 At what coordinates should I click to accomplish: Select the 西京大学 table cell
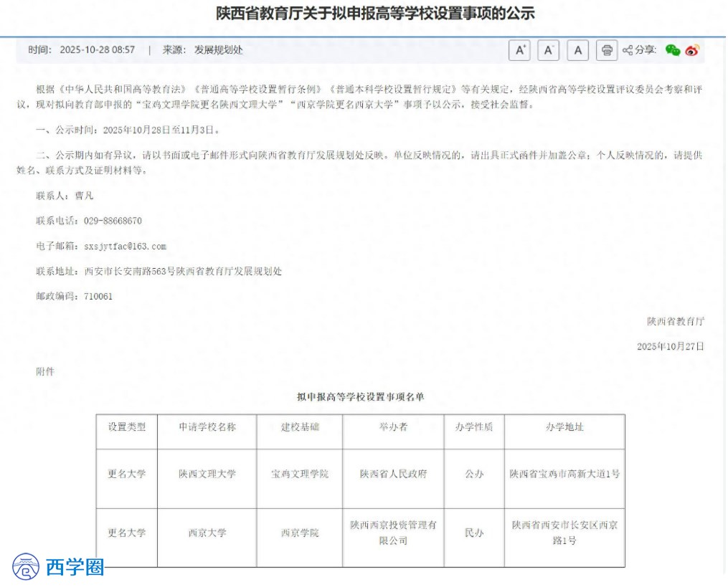pos(207,533)
